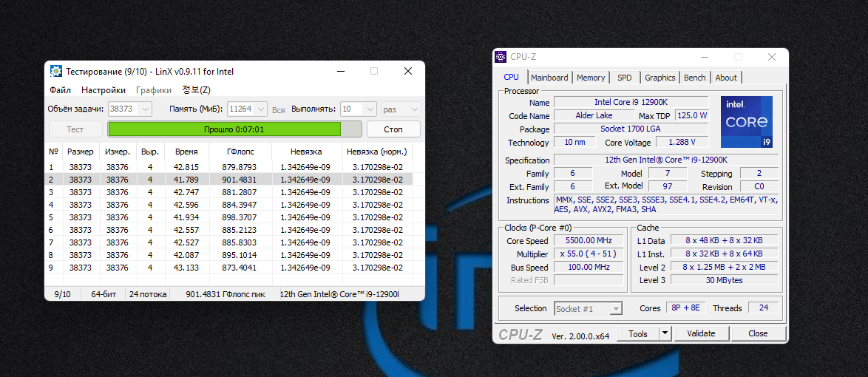
Task: Click the green Прошло 0:07:01 progress bar
Action: pos(234,129)
